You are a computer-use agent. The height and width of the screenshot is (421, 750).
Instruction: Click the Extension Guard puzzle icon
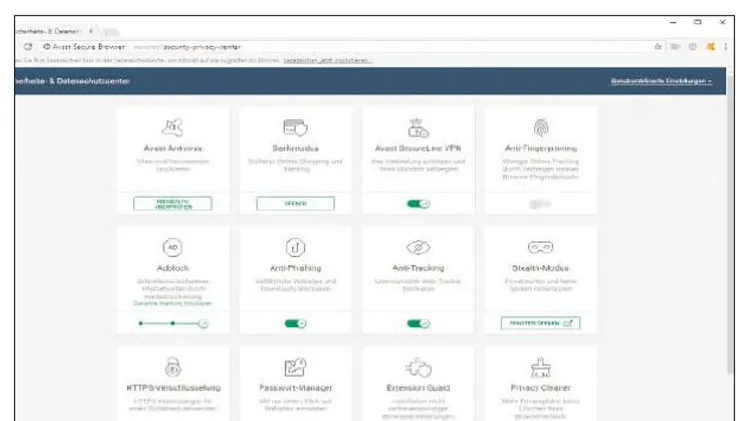[x=418, y=367]
